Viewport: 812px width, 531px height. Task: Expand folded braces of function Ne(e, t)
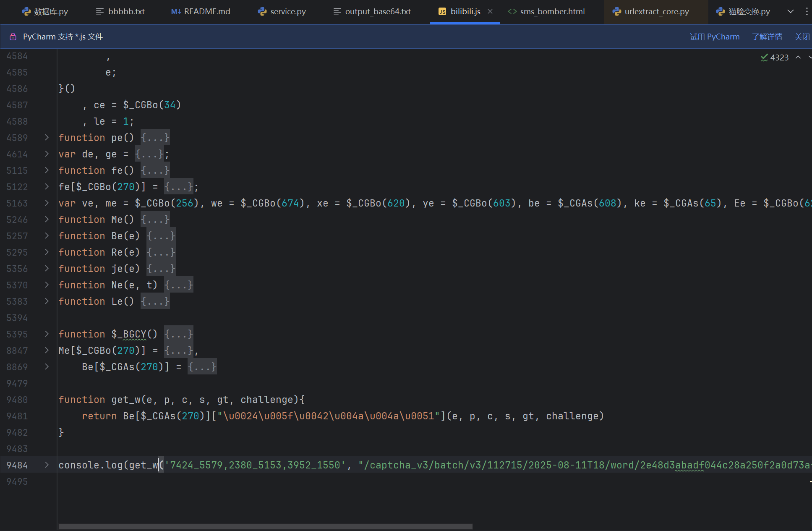coord(179,285)
